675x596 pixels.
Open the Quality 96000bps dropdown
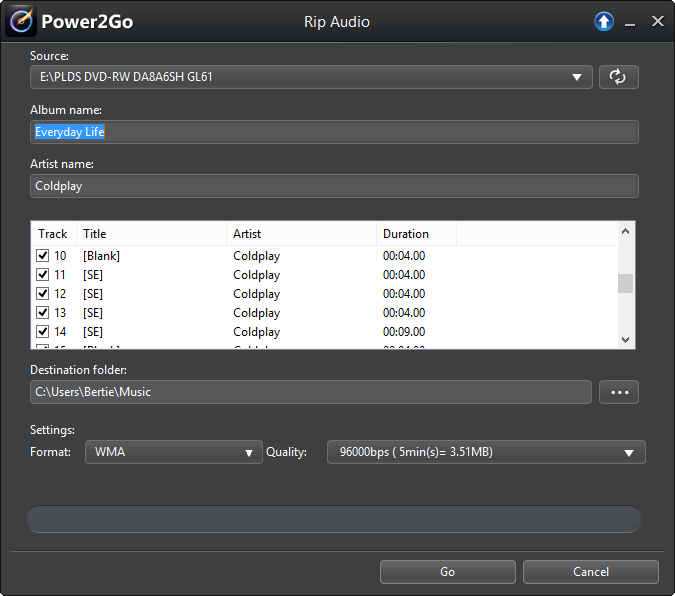coord(486,452)
